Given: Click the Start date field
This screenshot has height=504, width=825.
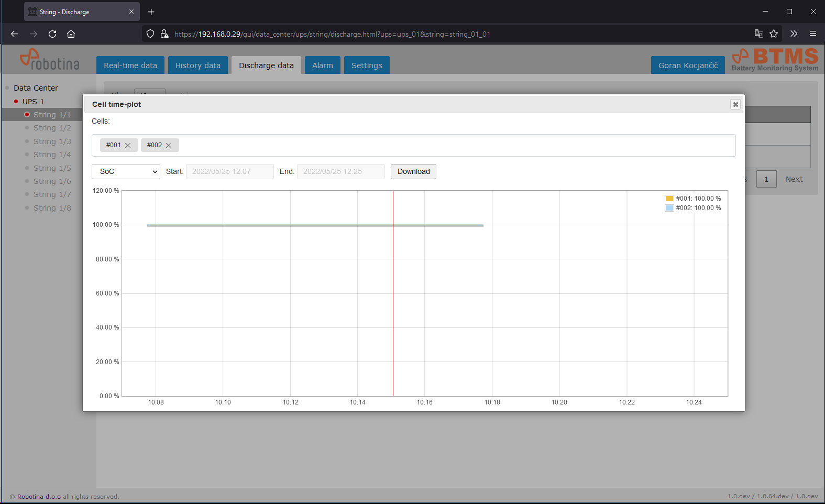Looking at the screenshot, I should [x=230, y=171].
